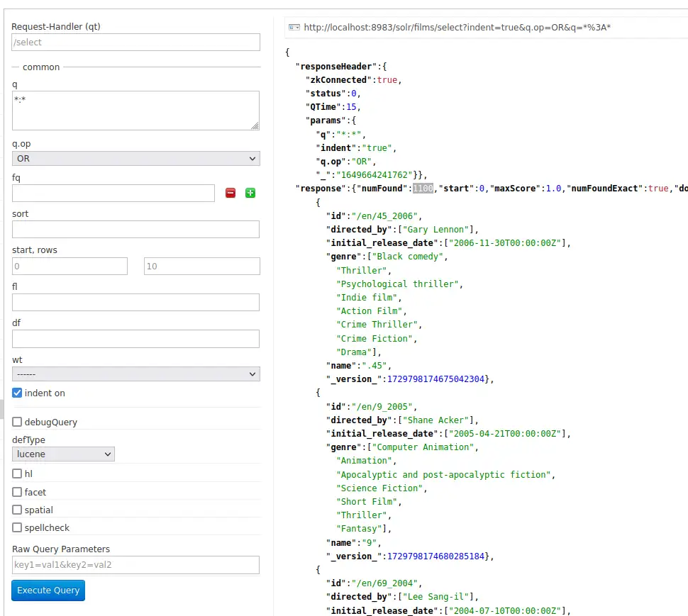Screen dimensions: 688x616
Task: Click the start input field showing 0
Action: coord(70,266)
